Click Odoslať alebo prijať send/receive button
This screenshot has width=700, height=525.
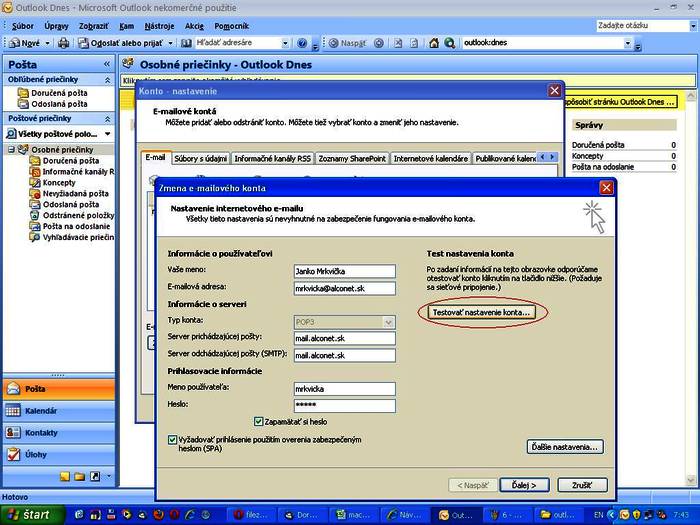click(x=121, y=43)
